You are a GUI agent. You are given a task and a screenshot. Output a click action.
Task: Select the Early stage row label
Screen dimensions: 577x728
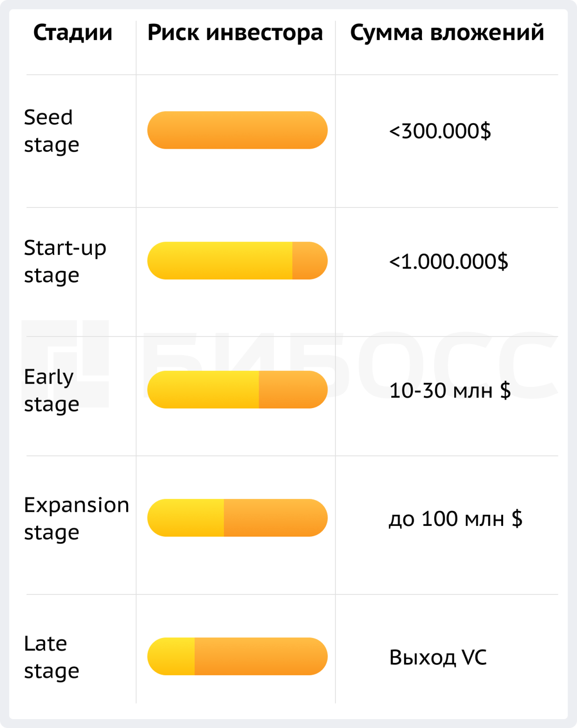pyautogui.click(x=51, y=390)
